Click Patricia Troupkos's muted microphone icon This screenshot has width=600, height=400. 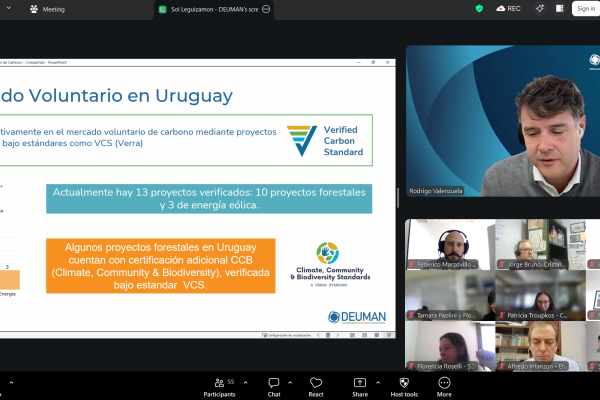point(502,315)
